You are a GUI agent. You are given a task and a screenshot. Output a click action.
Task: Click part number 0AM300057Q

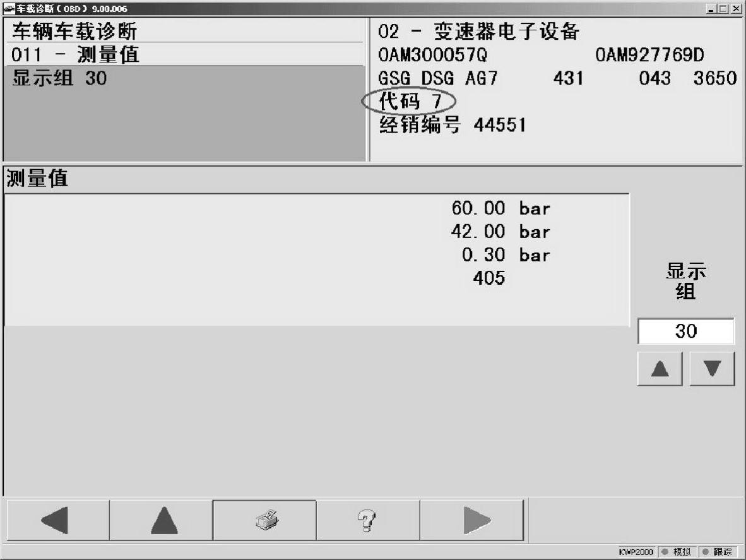pos(432,55)
